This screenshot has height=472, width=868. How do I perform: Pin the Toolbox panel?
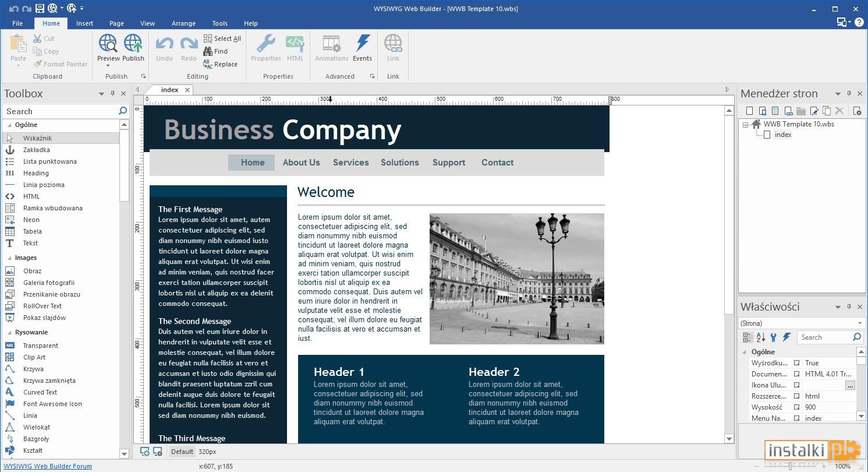click(x=112, y=93)
